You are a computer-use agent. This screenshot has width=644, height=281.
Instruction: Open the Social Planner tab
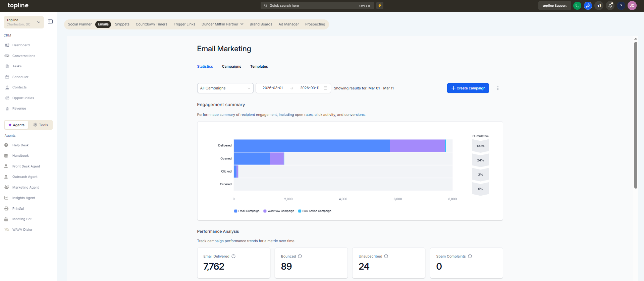tap(79, 24)
